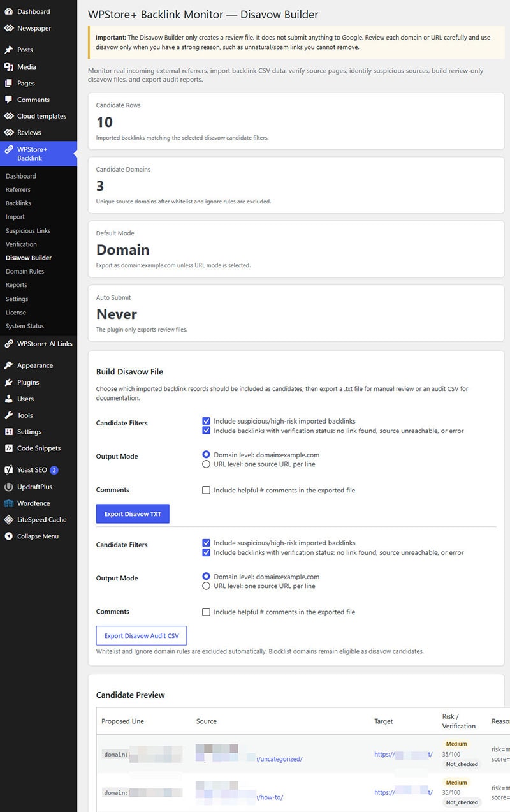This screenshot has width=510, height=812.
Task: Uncheck first 'Include suspicious/high-risk imported backlinks' checkbox
Action: click(206, 421)
